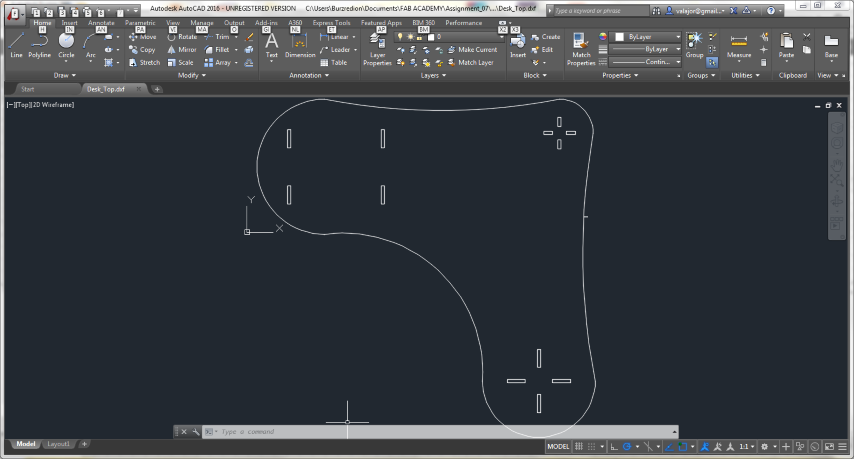Image resolution: width=854 pixels, height=459 pixels.
Task: Click Match Properties tool
Action: (581, 49)
